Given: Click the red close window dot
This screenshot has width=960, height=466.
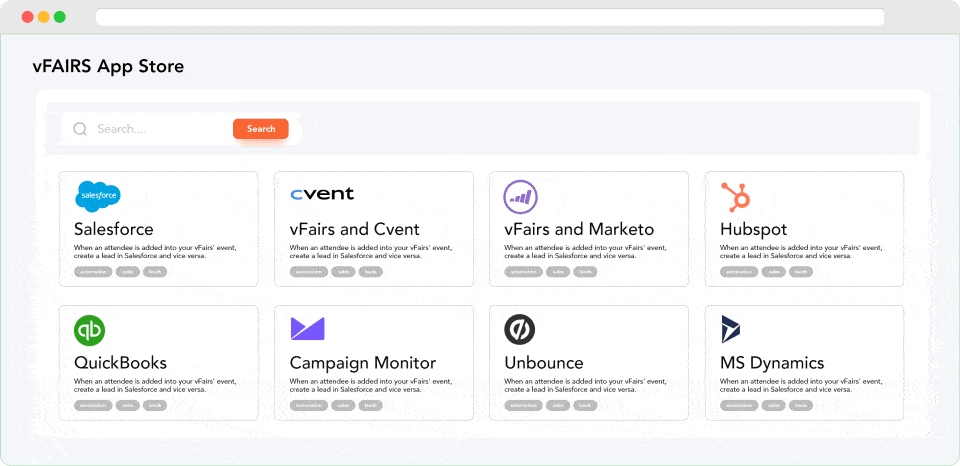Looking at the screenshot, I should [28, 17].
